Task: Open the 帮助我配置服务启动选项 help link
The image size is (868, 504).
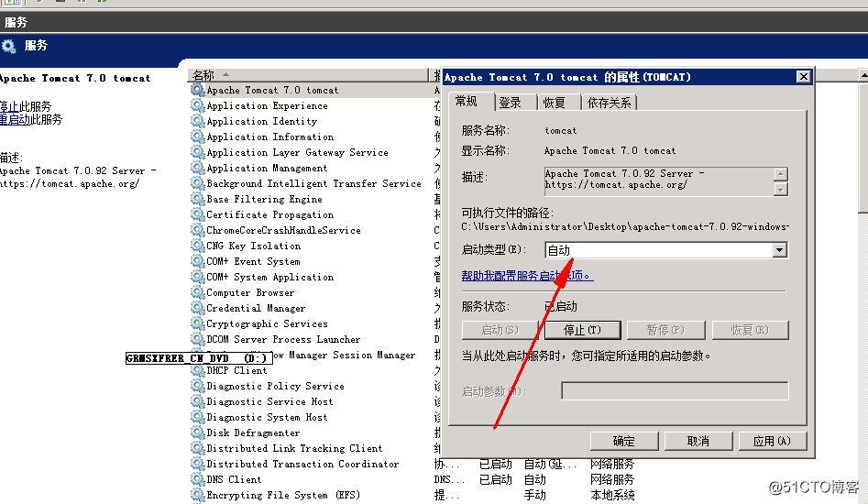Action: [x=527, y=275]
